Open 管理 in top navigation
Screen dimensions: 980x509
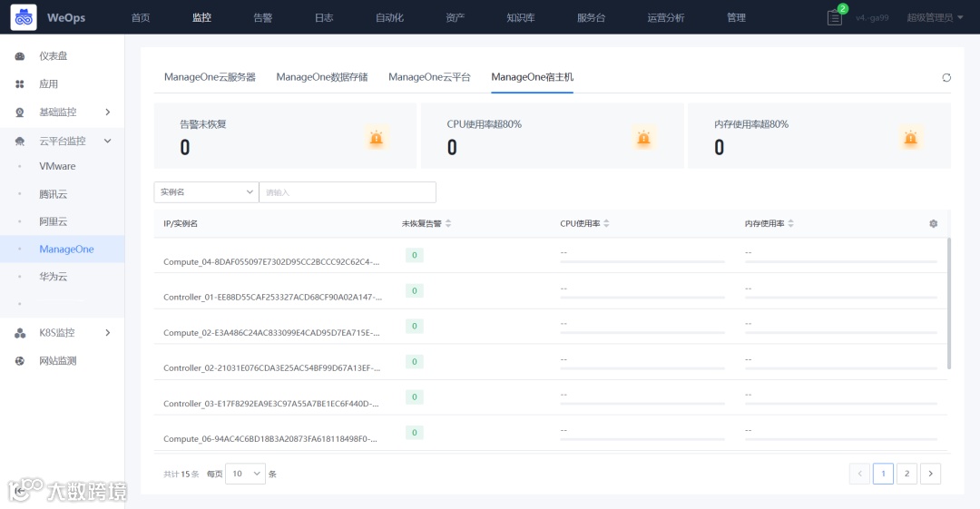[x=736, y=17]
